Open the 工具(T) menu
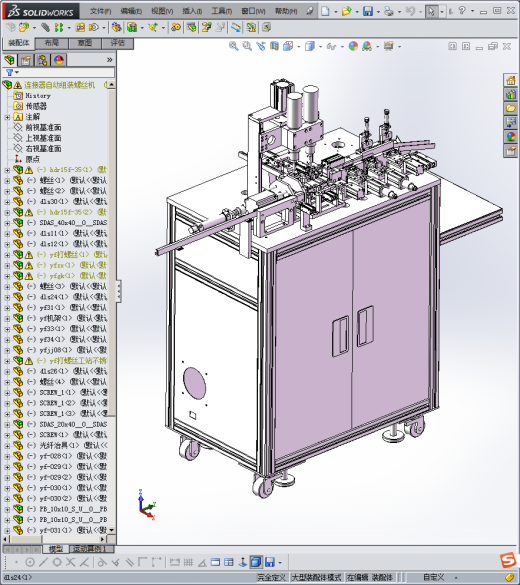 click(222, 11)
